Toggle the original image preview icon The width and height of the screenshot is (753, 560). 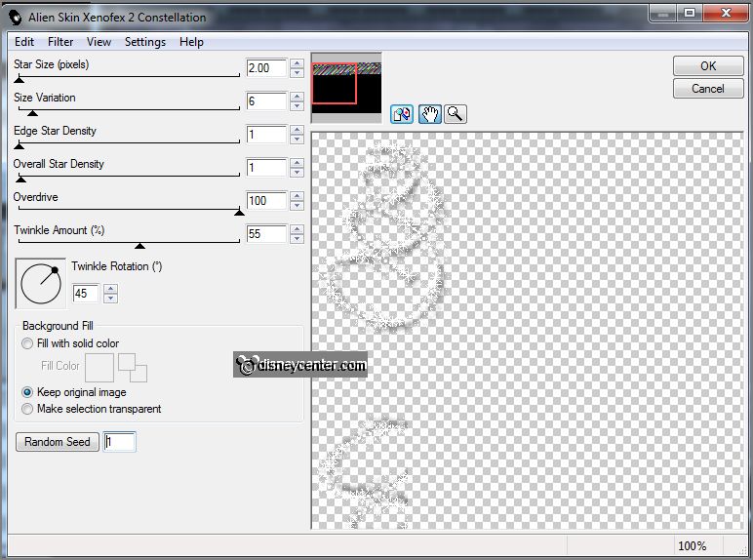[402, 114]
